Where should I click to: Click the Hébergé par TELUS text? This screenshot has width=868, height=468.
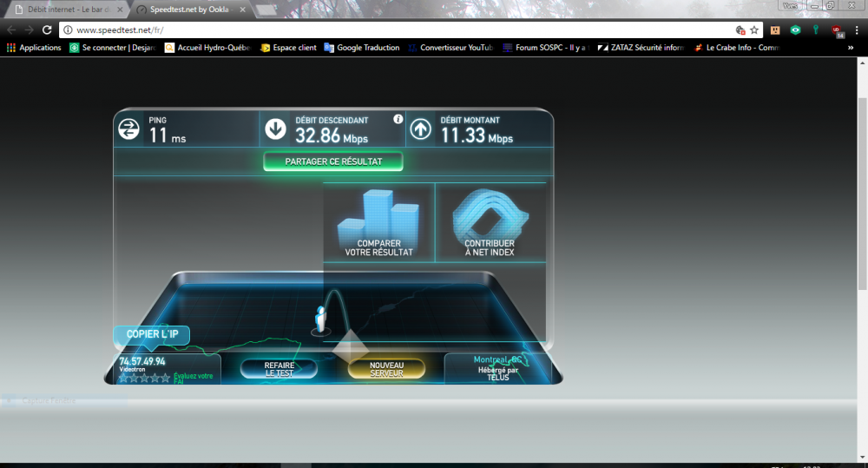[498, 374]
